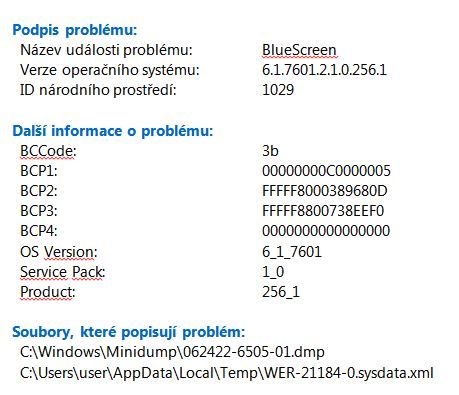
Task: Click the BCCode label
Action: tap(48, 151)
